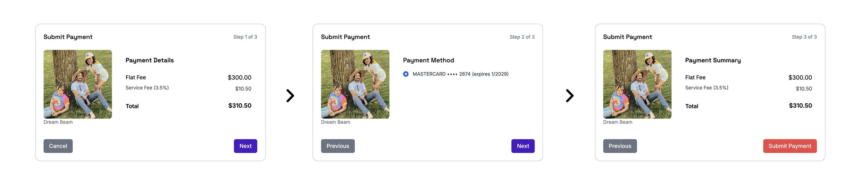
Task: Click Previous in the Step 3 dialog
Action: 620,146
